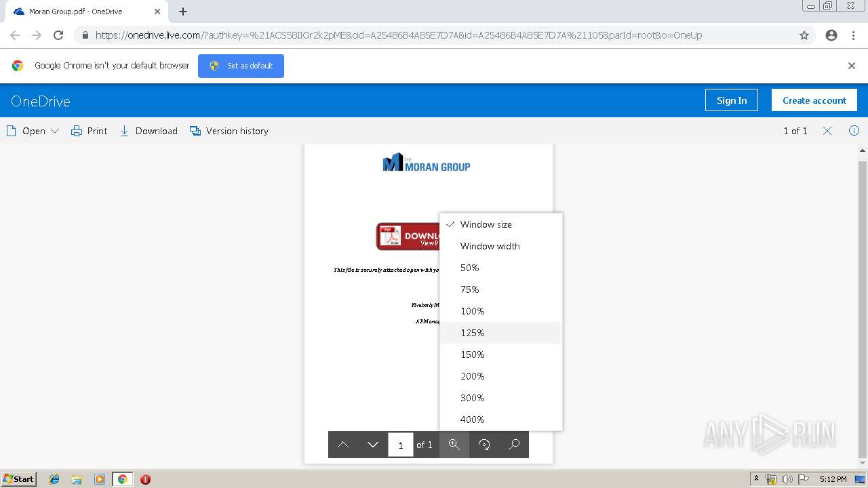Open Chrome profile account icon

click(x=831, y=35)
